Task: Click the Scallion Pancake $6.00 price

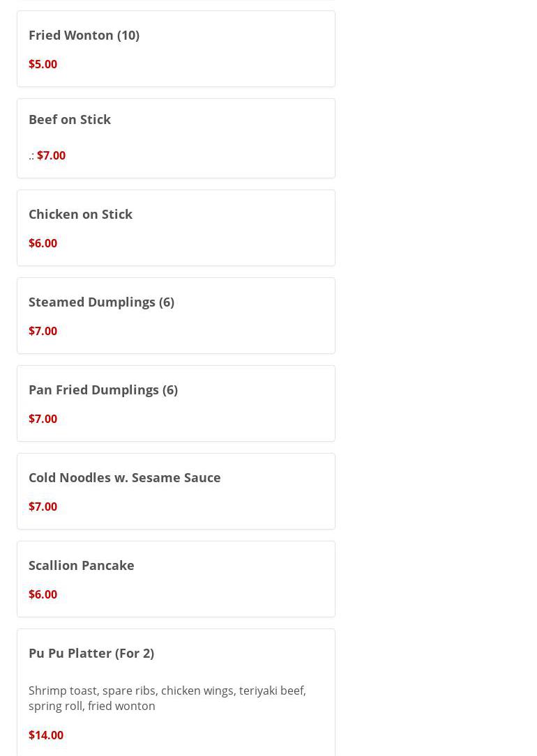Action: click(43, 594)
